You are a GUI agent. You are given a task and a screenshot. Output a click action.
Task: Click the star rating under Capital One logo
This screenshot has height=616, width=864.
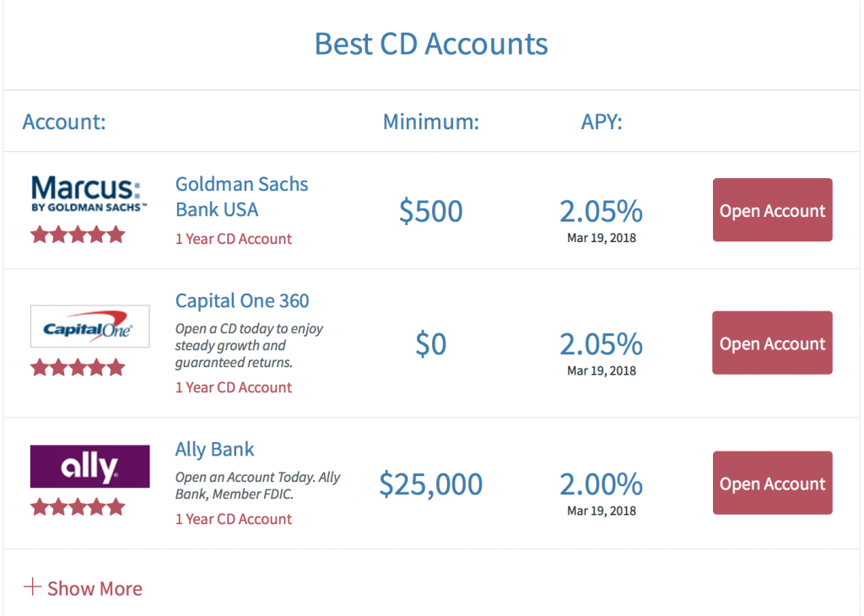pyautogui.click(x=78, y=367)
